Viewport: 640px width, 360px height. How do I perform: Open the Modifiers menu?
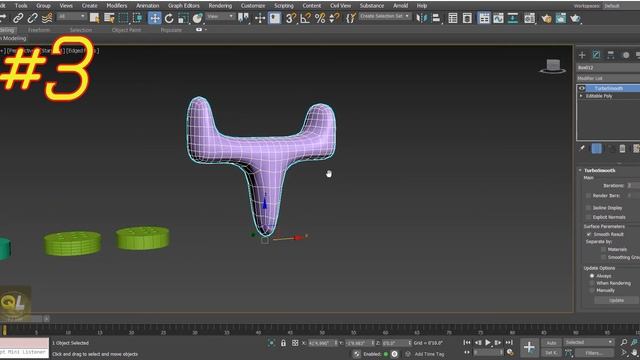pos(116,6)
